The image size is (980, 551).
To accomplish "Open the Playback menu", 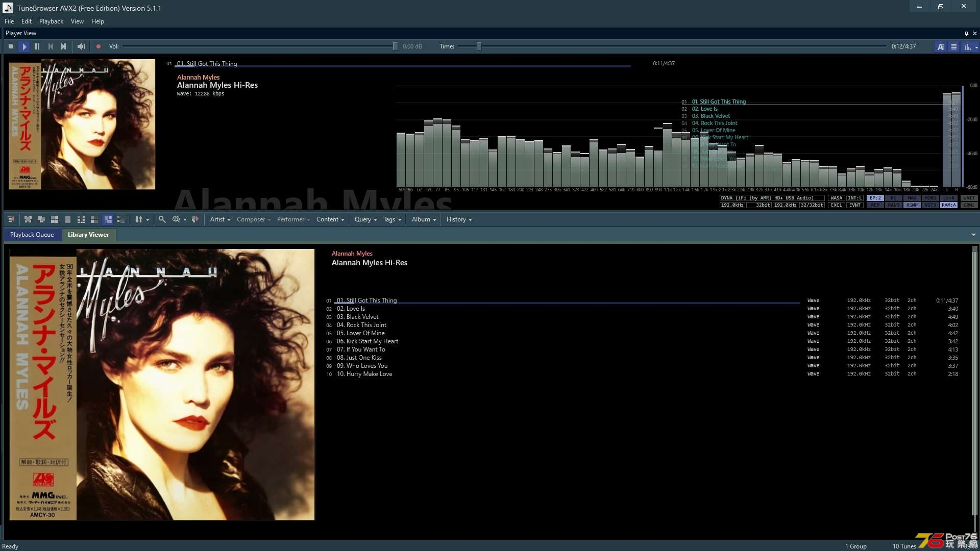I will [x=51, y=21].
